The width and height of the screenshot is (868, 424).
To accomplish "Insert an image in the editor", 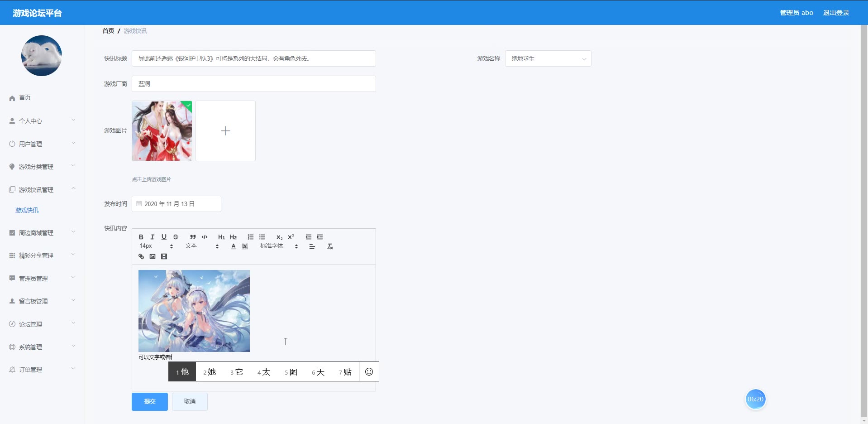I will tap(153, 256).
